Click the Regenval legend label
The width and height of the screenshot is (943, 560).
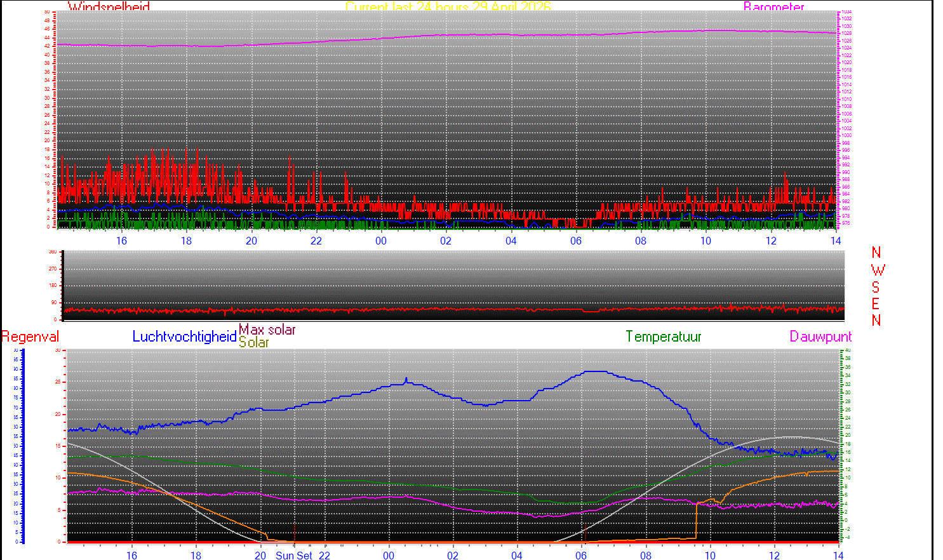click(30, 337)
